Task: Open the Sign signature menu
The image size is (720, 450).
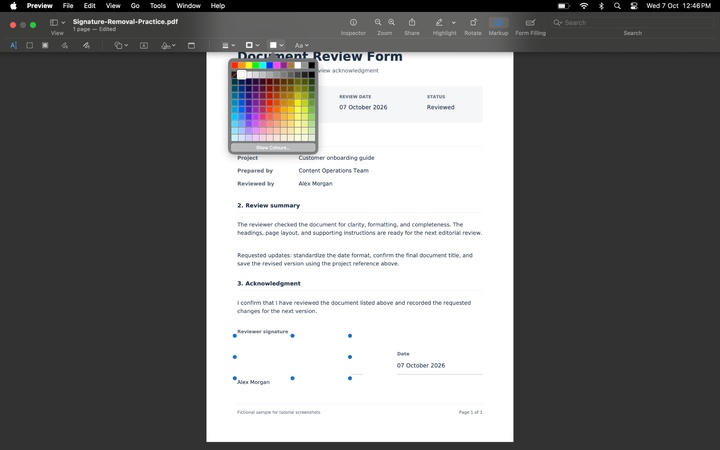Action: click(x=168, y=45)
